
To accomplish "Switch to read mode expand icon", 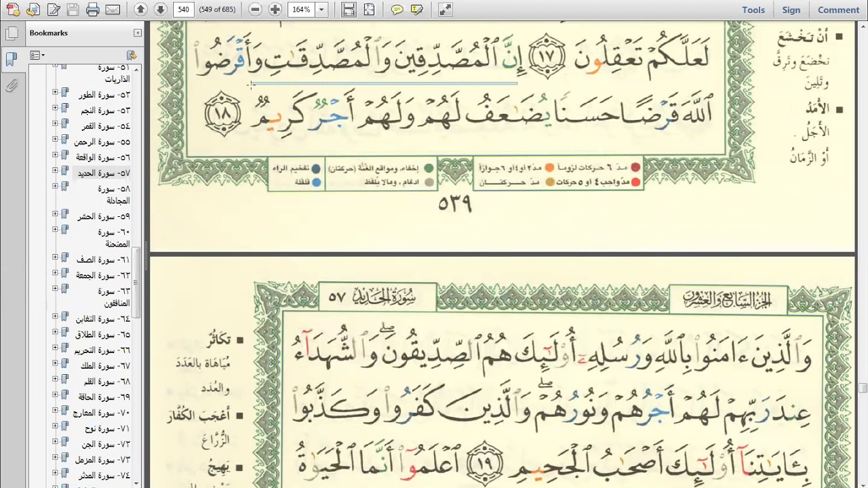I will pyautogui.click(x=445, y=9).
